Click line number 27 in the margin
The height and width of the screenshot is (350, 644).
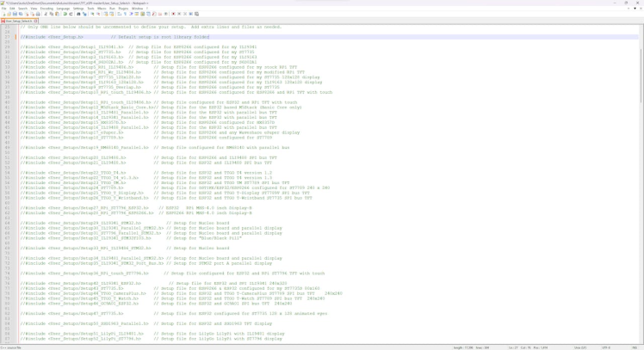[x=8, y=37]
